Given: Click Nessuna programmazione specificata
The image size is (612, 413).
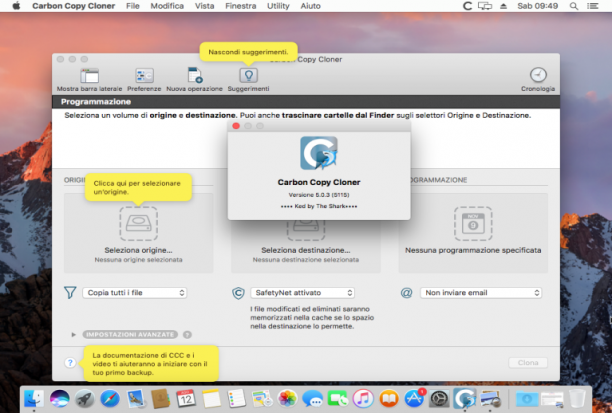Looking at the screenshot, I should click(x=473, y=250).
